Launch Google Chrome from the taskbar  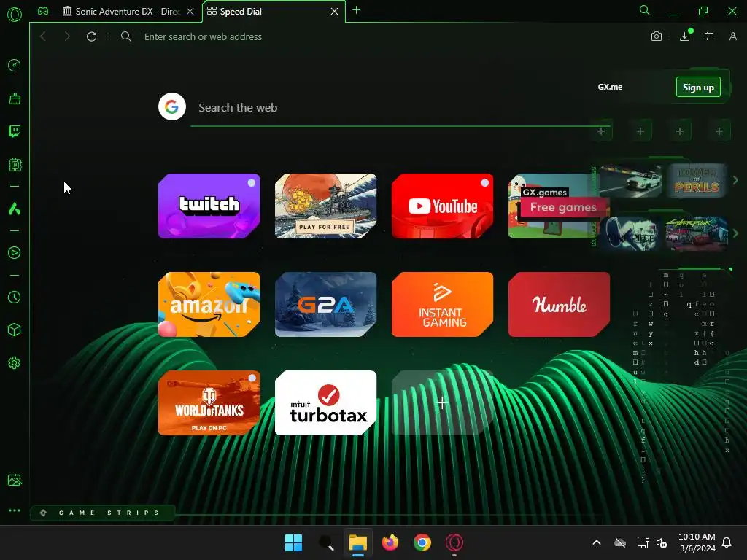point(422,542)
